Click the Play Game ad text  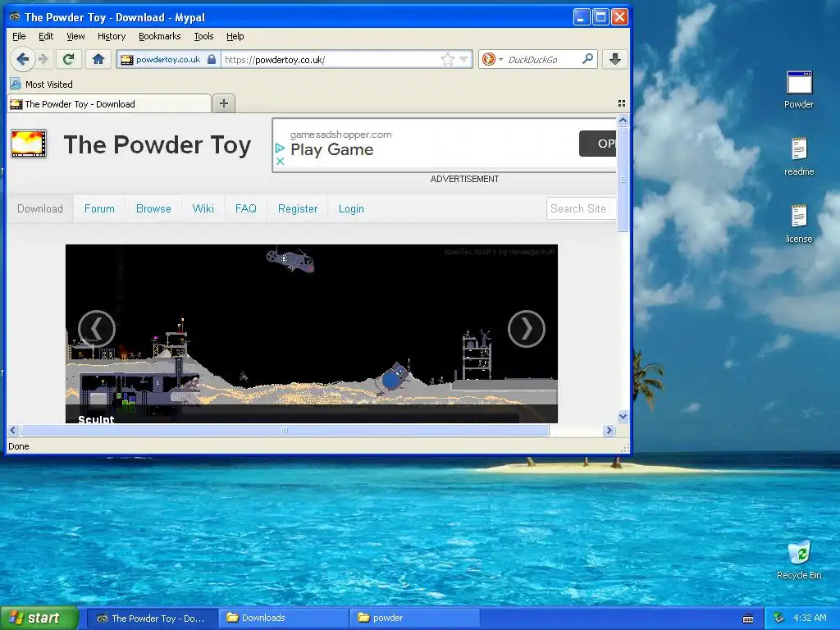click(x=331, y=149)
